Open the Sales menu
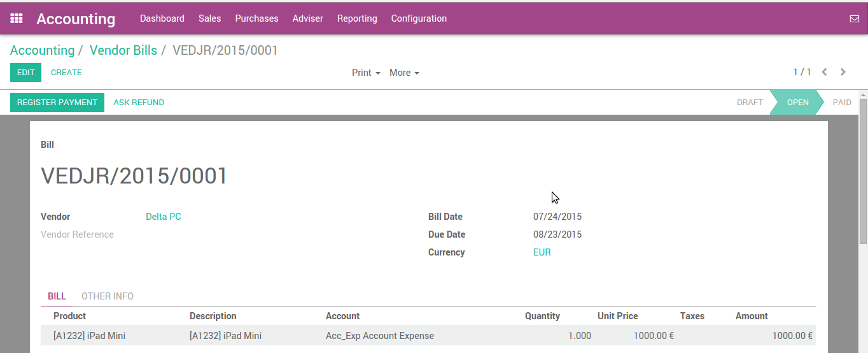The height and width of the screenshot is (353, 868). point(209,18)
